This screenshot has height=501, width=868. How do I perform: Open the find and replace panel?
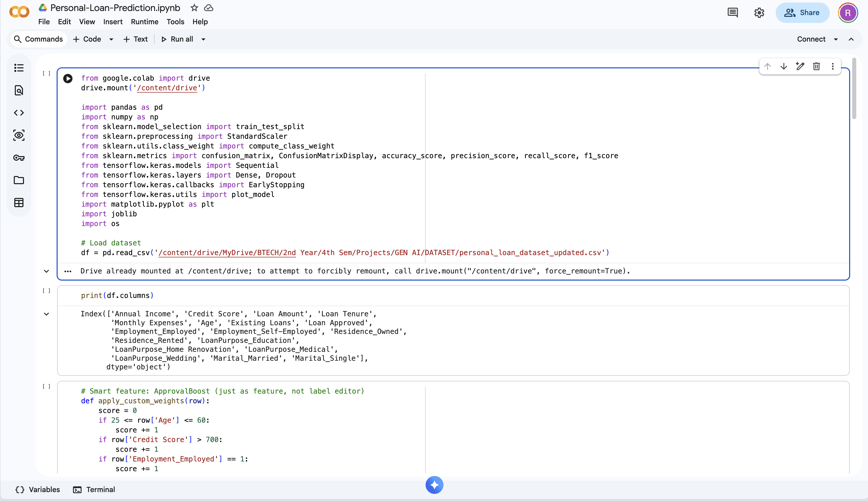[x=19, y=91]
